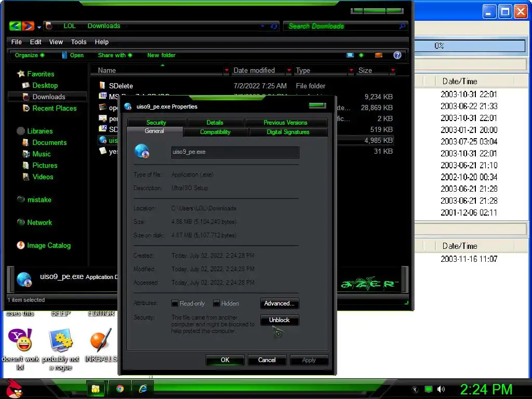
Task: Open the Help menu in Explorer
Action: tap(101, 42)
